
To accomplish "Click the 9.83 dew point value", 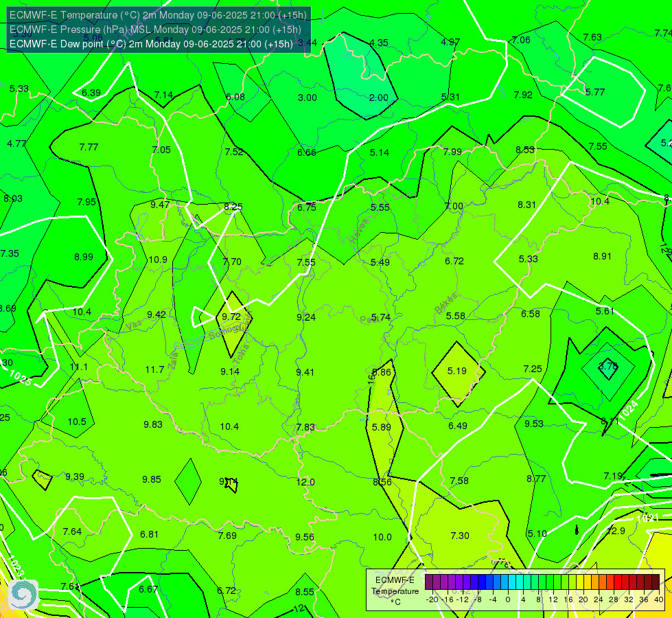I will click(153, 424).
